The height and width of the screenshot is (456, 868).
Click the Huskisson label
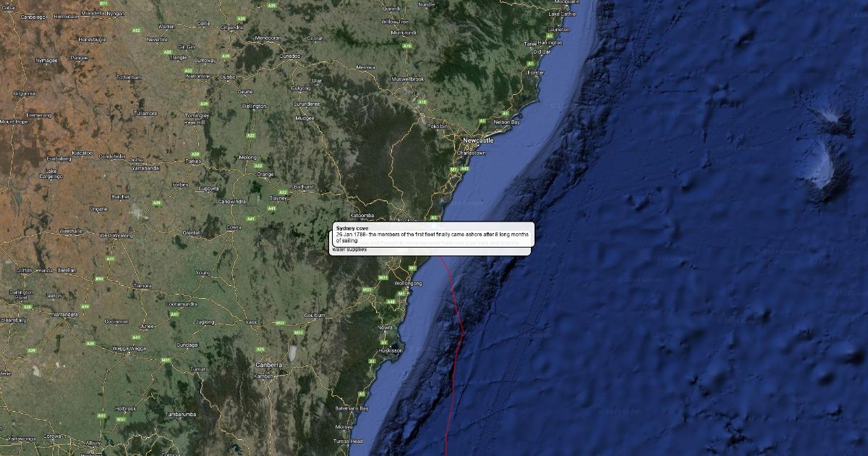[391, 350]
